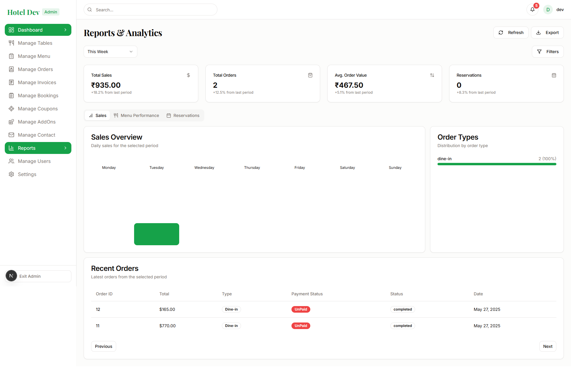Expand the Reports chevron in sidebar
Screen dimensions: 571x392
65,148
